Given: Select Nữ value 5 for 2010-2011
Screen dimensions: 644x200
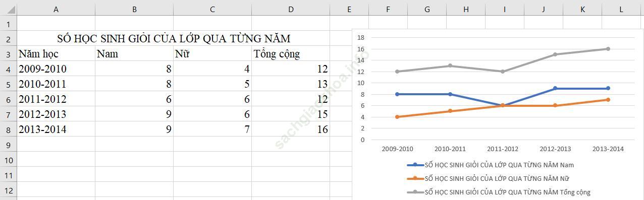Looking at the screenshot, I should click(x=212, y=84).
